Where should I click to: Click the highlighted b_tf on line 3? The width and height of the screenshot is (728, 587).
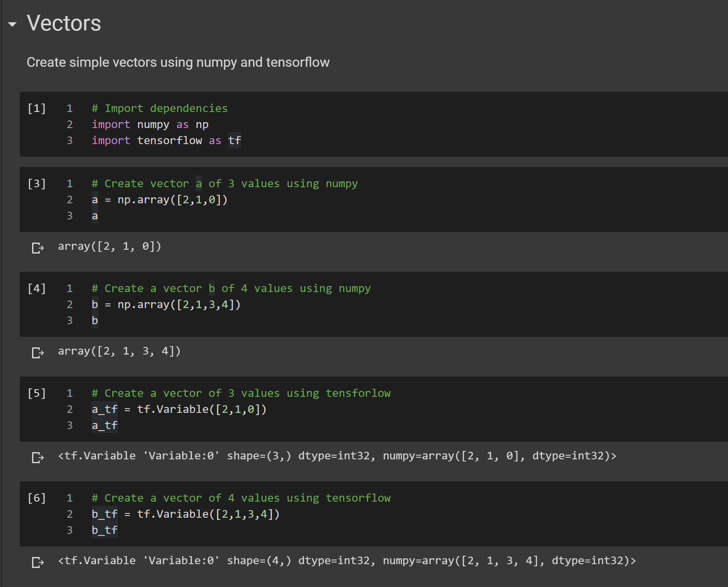[x=104, y=530]
